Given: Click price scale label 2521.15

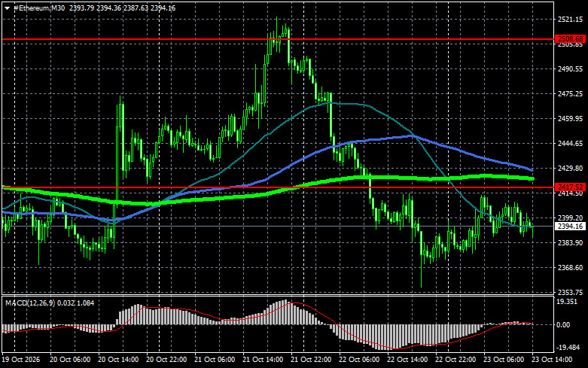Looking at the screenshot, I should click(570, 20).
